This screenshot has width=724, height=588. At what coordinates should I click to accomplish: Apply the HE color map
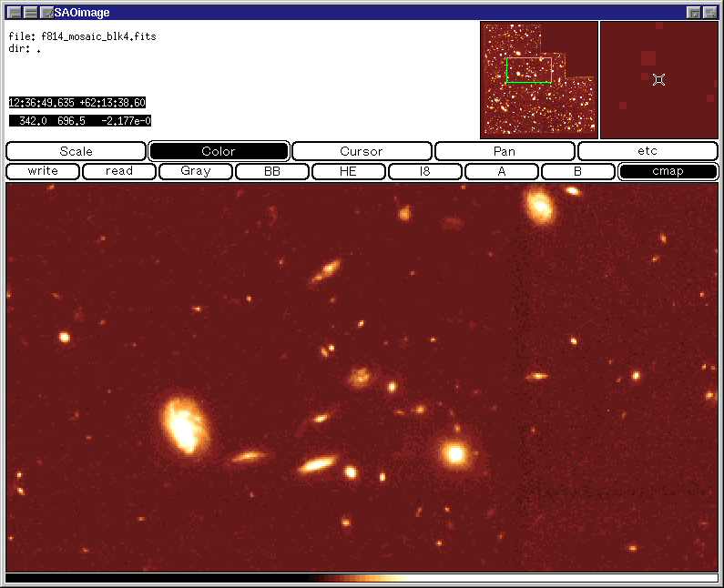[x=349, y=171]
